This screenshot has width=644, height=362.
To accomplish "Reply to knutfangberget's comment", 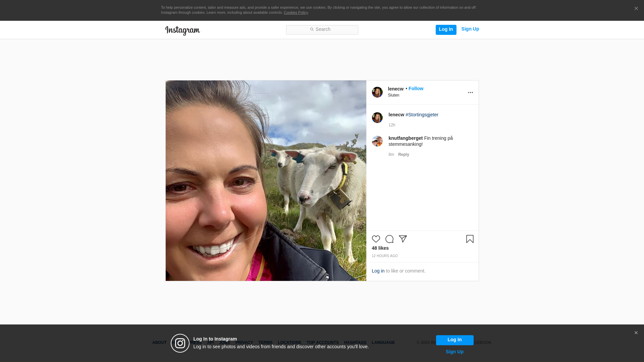I will tap(404, 155).
